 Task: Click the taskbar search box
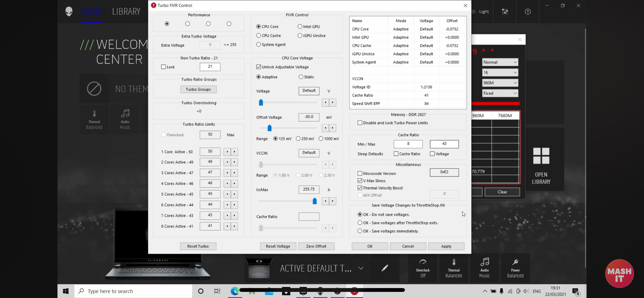tap(133, 291)
